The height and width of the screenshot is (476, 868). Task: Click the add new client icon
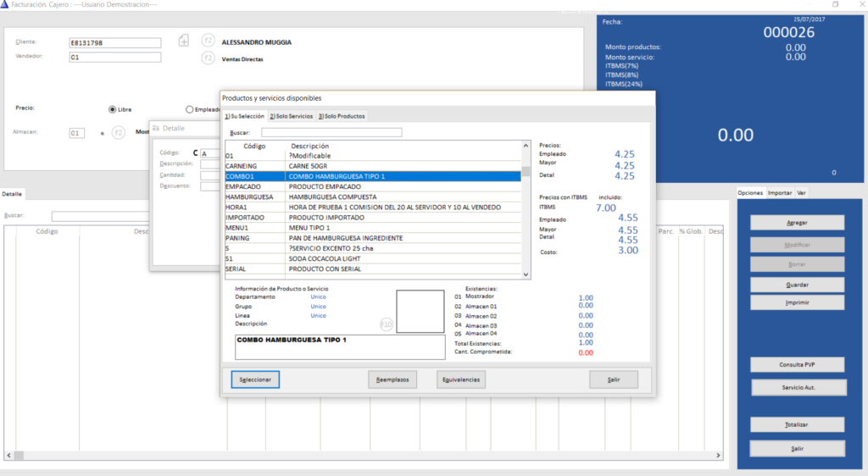click(184, 41)
